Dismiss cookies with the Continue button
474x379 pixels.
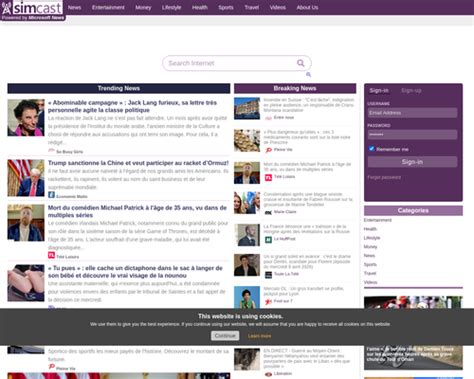pos(225,336)
